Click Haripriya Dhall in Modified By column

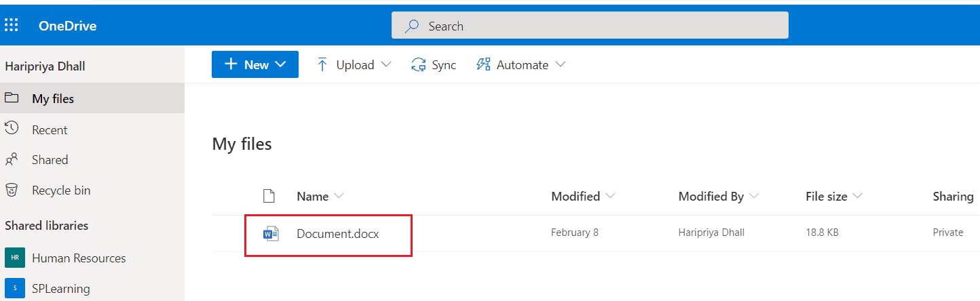[711, 233]
